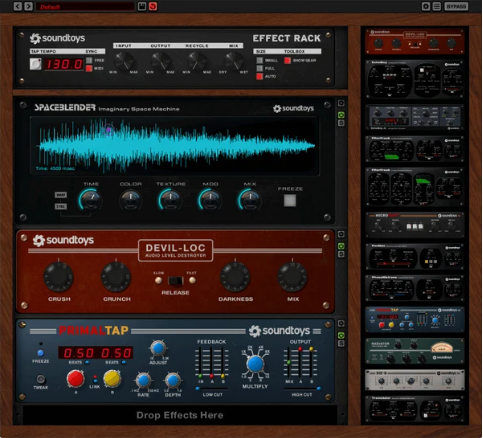The height and width of the screenshot is (438, 483).
Task: Select the FULL rack size
Action: [x=259, y=68]
